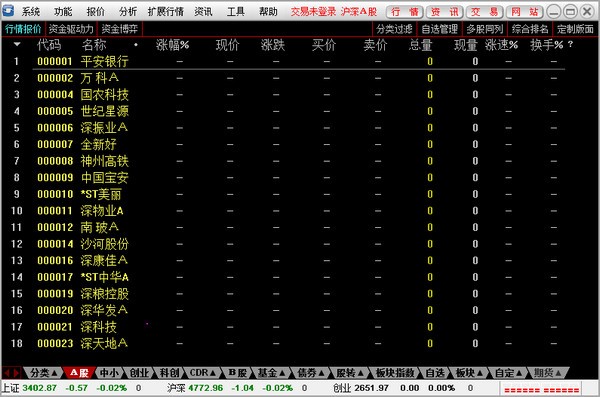Click the question mark icon in header
This screenshot has height=397, width=600.
pos(571,44)
